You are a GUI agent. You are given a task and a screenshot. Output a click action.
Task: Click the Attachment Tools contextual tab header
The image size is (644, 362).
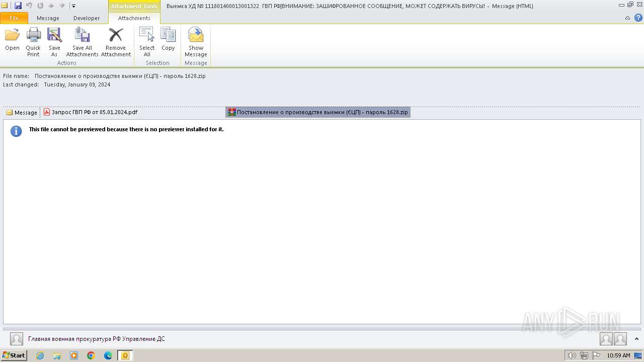click(x=134, y=6)
